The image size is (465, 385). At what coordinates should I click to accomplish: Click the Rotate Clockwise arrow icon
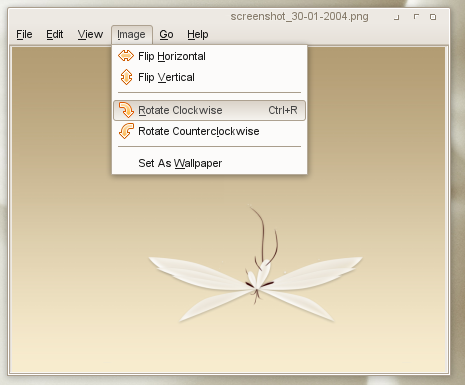point(126,110)
